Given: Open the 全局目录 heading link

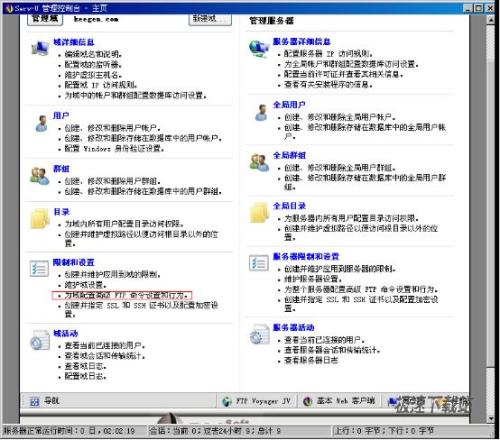Looking at the screenshot, I should pyautogui.click(x=289, y=206).
